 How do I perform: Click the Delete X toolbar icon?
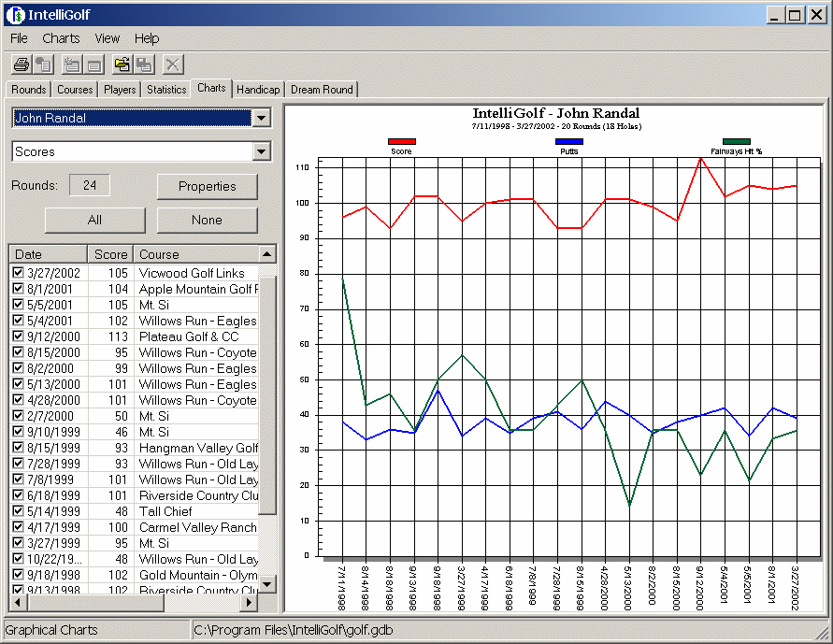tap(172, 64)
